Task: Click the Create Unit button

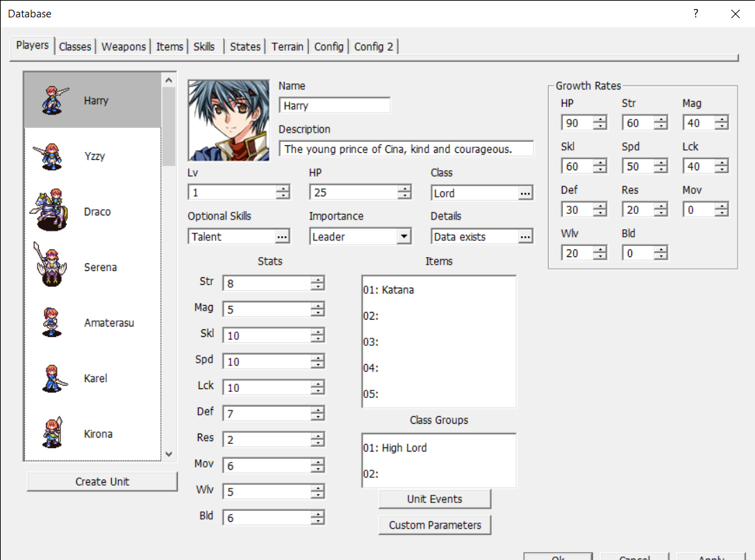Action: pyautogui.click(x=102, y=481)
